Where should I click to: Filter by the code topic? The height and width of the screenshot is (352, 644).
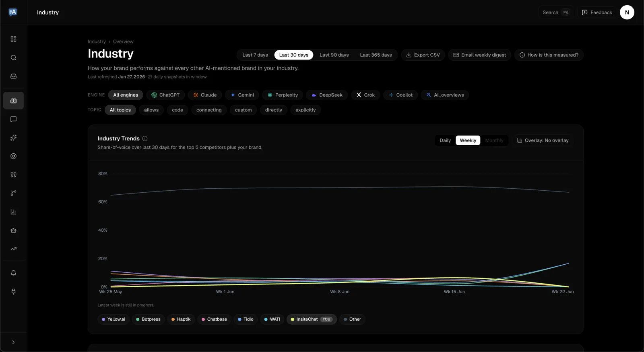click(178, 110)
